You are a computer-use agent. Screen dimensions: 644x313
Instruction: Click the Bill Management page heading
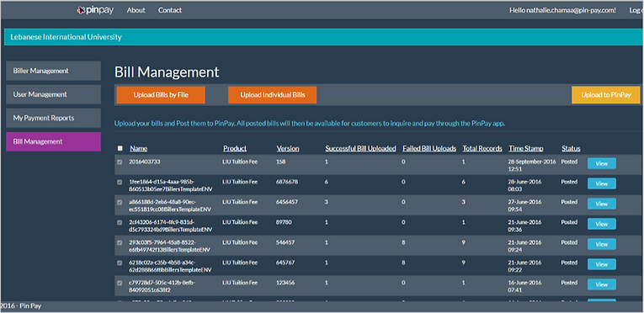[167, 72]
